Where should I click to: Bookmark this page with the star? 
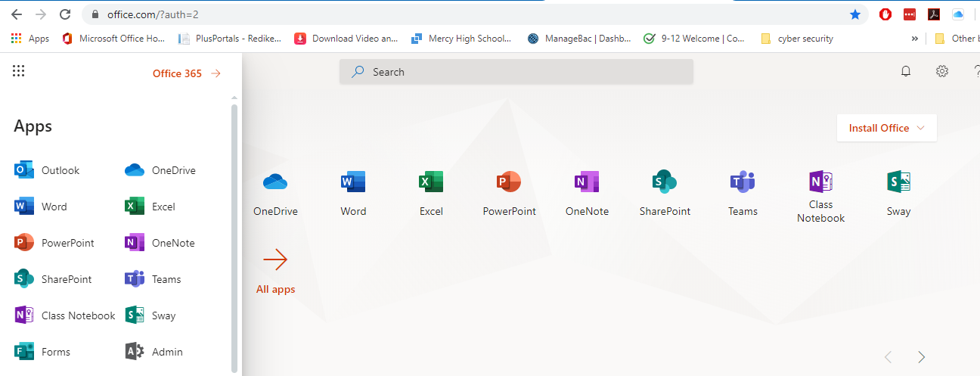(855, 14)
